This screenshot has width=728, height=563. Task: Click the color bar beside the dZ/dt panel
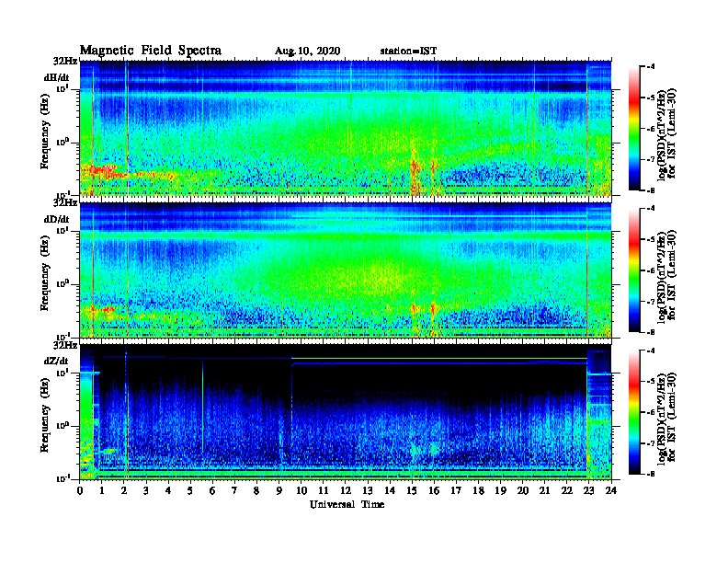tap(634, 412)
